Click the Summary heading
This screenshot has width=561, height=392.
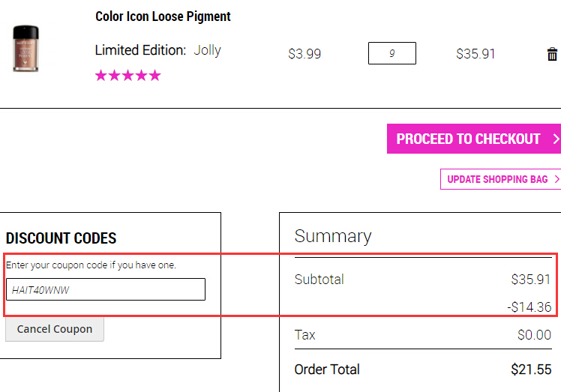[x=333, y=236]
